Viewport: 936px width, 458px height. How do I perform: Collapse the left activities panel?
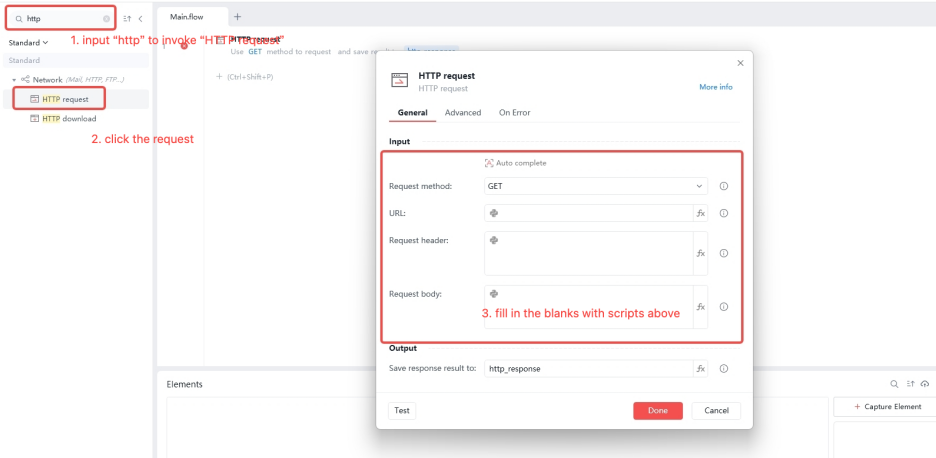point(140,18)
